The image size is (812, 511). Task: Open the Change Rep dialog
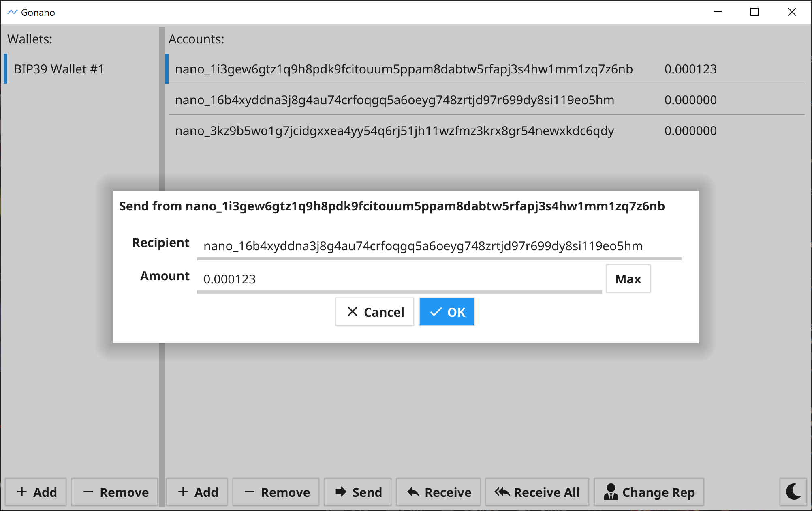click(649, 492)
